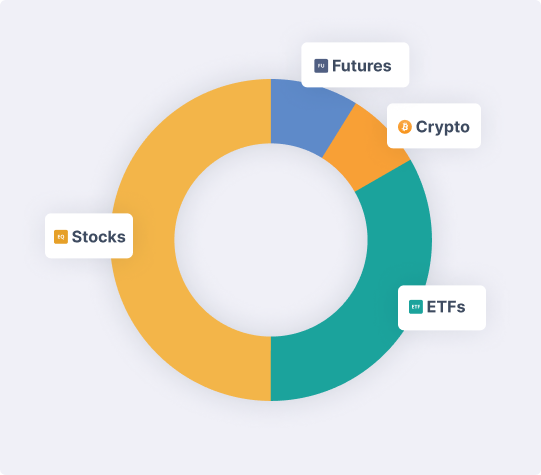Click the EQ Stocks icon
541x475 pixels.
click(61, 237)
